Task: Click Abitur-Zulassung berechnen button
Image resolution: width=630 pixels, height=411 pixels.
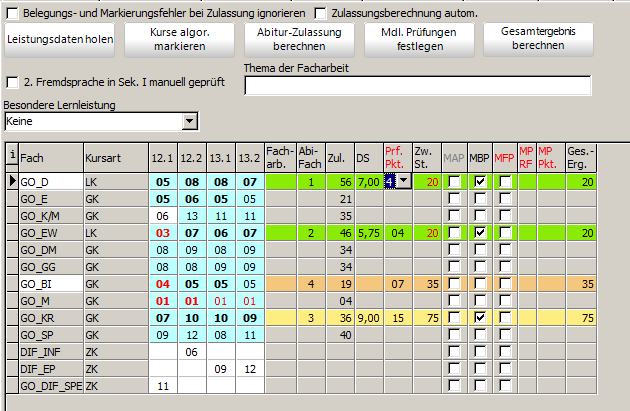Action: [299, 39]
